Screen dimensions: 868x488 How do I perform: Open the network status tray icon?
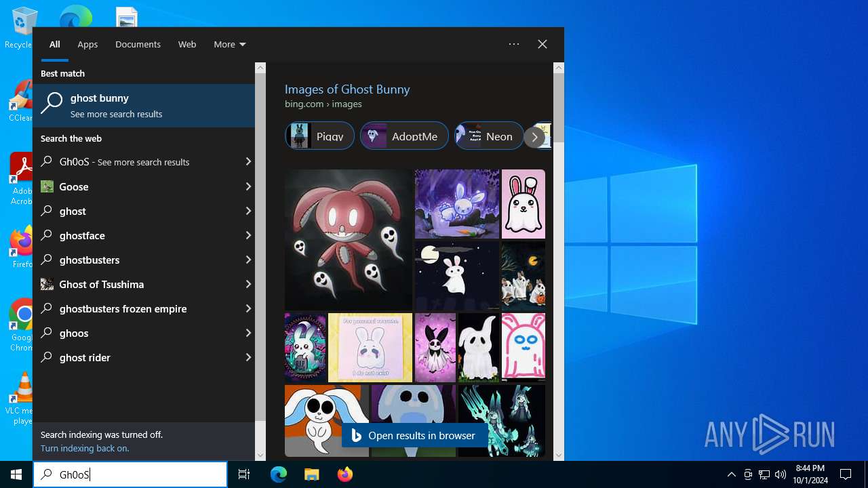click(x=764, y=474)
